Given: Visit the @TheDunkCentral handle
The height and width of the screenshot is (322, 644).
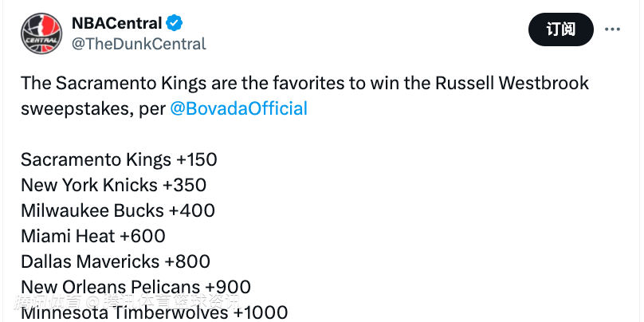Looking at the screenshot, I should coord(139,44).
